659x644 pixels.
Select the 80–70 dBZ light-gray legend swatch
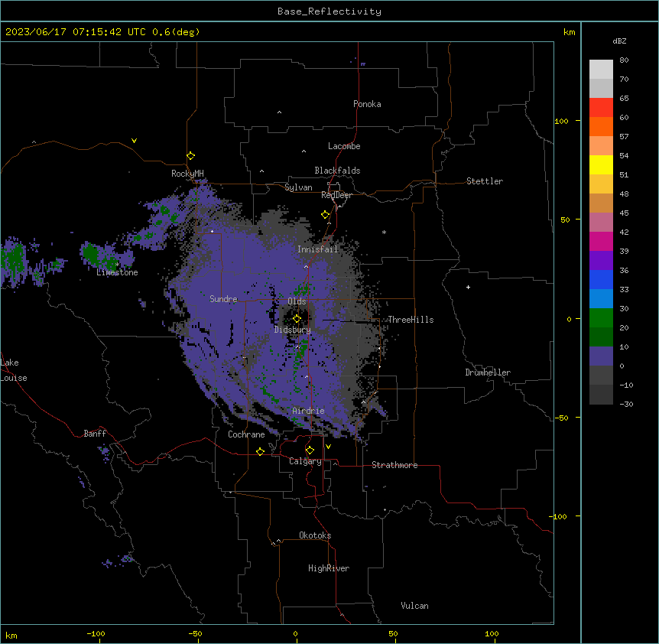point(601,70)
